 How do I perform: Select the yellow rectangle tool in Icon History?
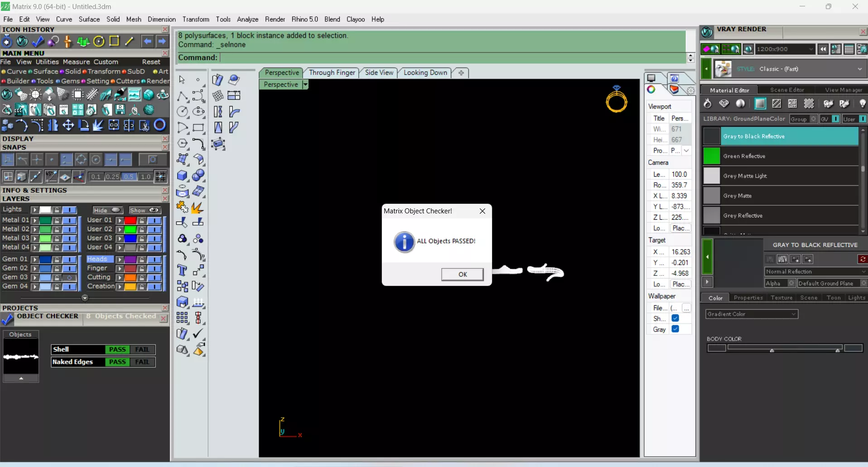114,41
